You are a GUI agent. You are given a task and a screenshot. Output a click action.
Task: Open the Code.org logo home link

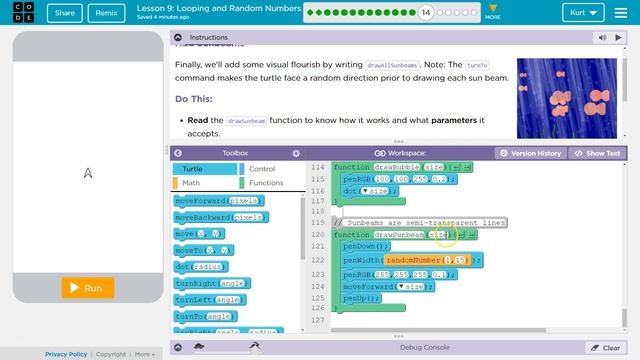point(23,12)
